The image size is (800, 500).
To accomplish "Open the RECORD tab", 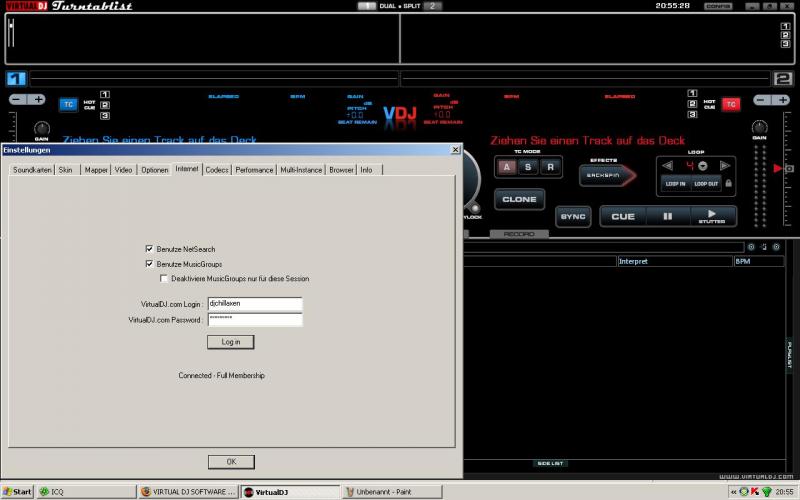I will pos(519,234).
